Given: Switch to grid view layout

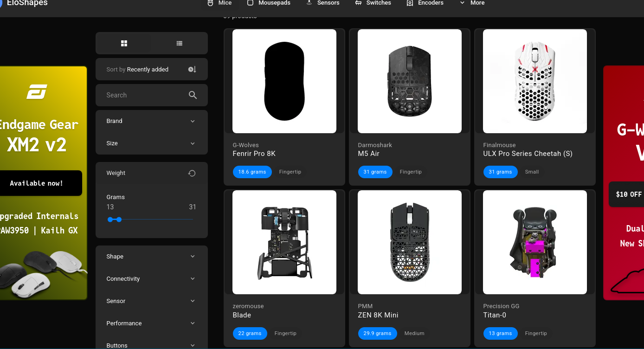Looking at the screenshot, I should [124, 43].
